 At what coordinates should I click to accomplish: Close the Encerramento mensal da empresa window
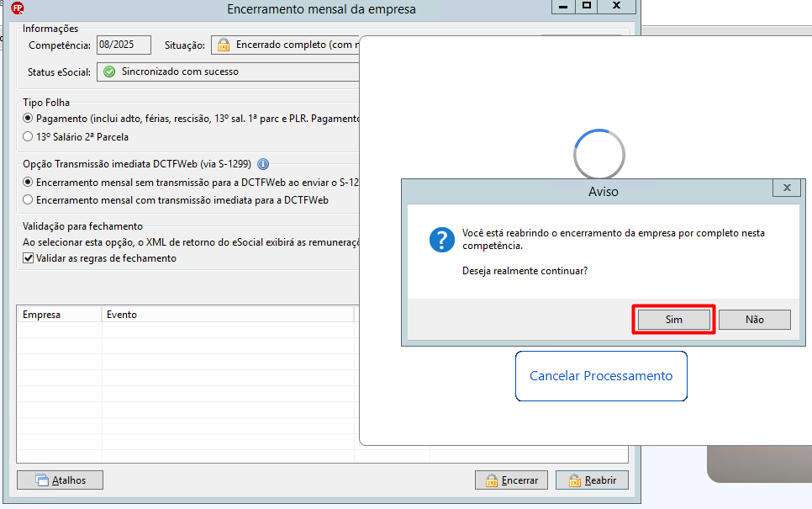(x=616, y=7)
